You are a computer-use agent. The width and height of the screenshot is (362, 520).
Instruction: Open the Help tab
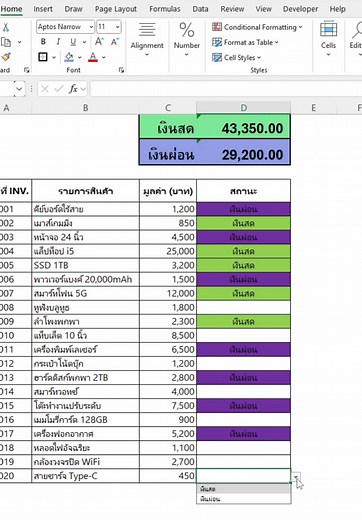338,9
